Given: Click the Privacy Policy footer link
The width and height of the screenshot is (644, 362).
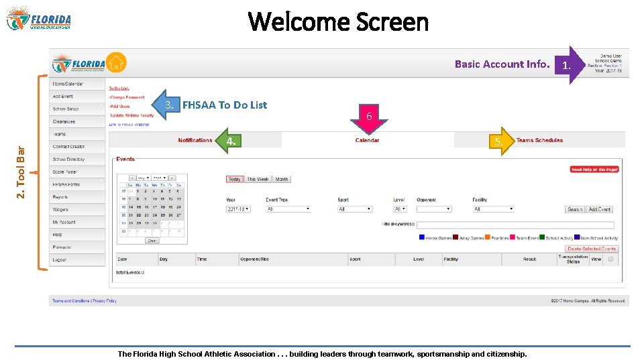Looking at the screenshot, I should (105, 301).
